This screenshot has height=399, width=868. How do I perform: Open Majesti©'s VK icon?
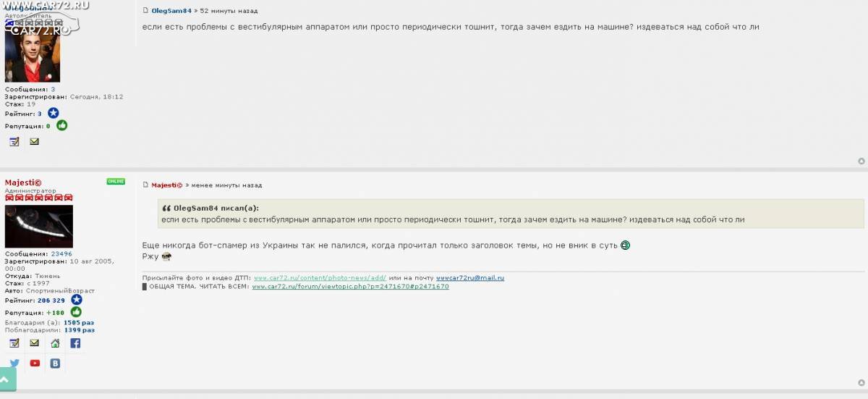tap(55, 364)
